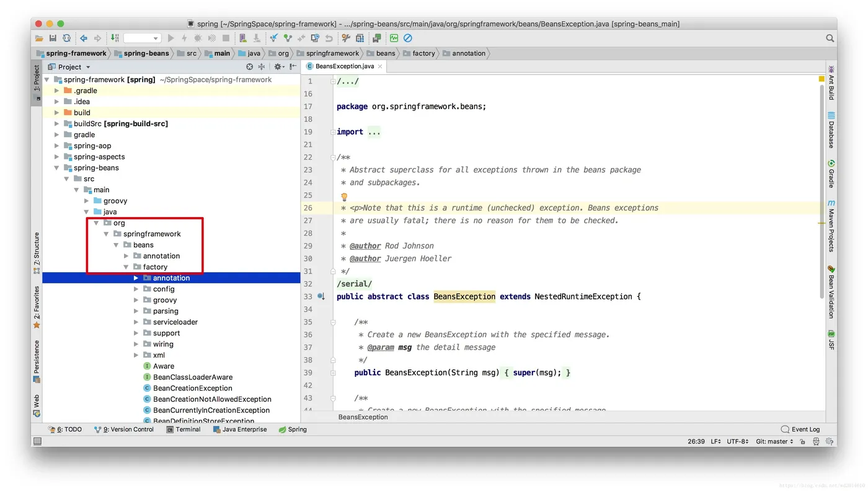
Task: Open the Project Structure icon
Action: 360,38
